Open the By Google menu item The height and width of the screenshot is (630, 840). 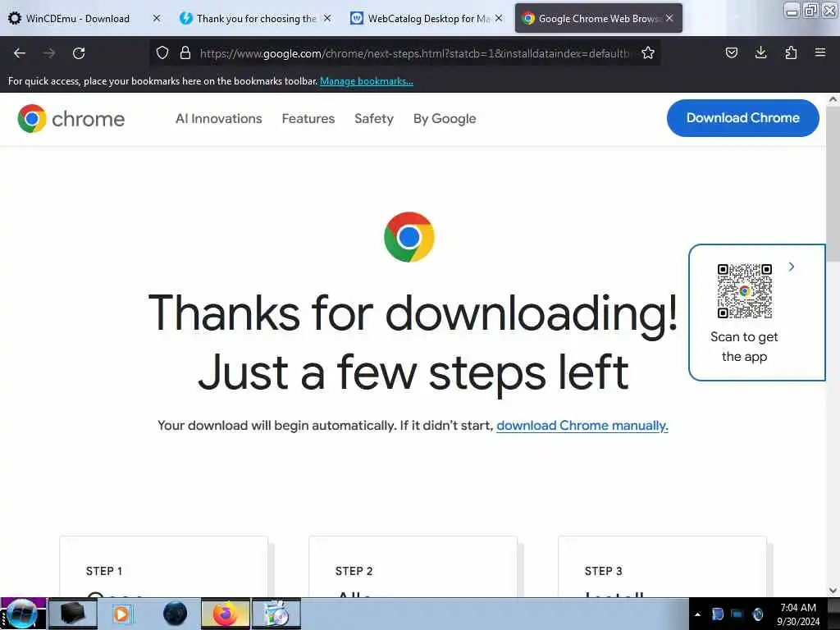coord(445,118)
